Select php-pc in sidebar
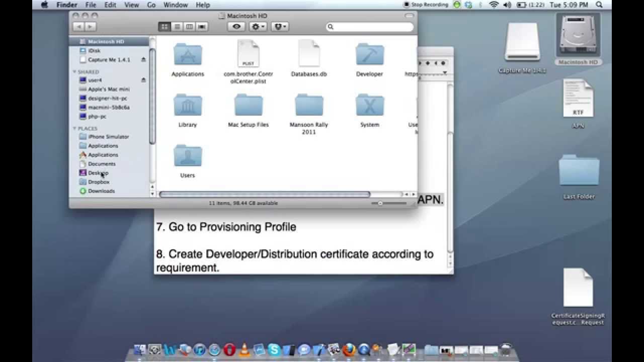Screen dimensions: 644x362 click(x=97, y=116)
